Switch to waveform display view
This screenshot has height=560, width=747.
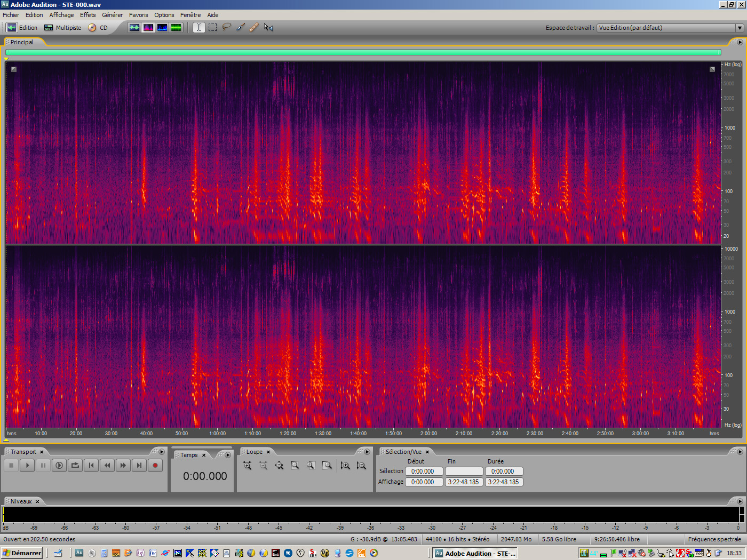pos(134,27)
